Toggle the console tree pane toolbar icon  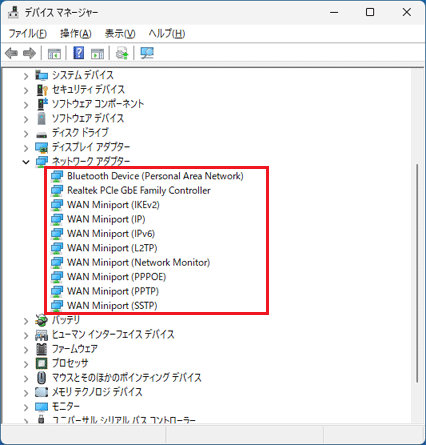pyautogui.click(x=54, y=53)
